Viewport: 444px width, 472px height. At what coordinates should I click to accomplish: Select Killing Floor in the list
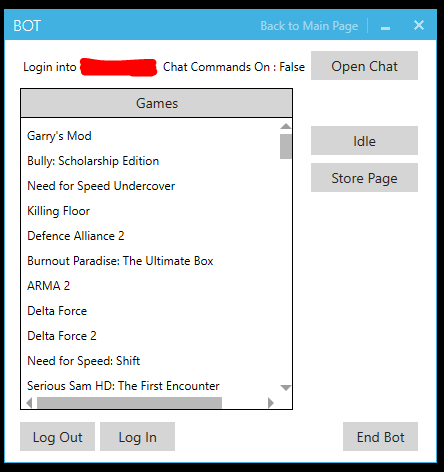pyautogui.click(x=58, y=211)
